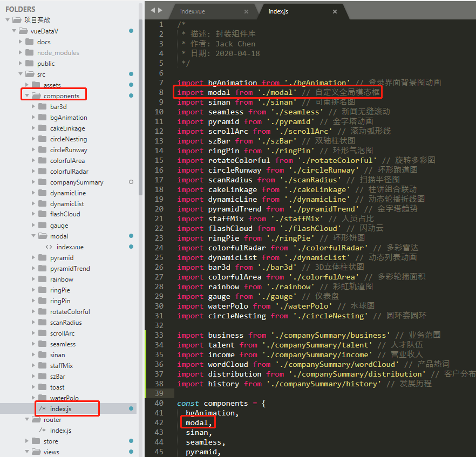Click the gauge folder icon
The width and height of the screenshot is (476, 457).
(x=42, y=225)
